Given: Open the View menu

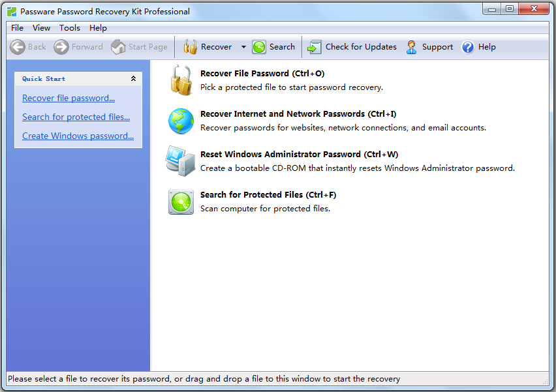Looking at the screenshot, I should [x=41, y=28].
